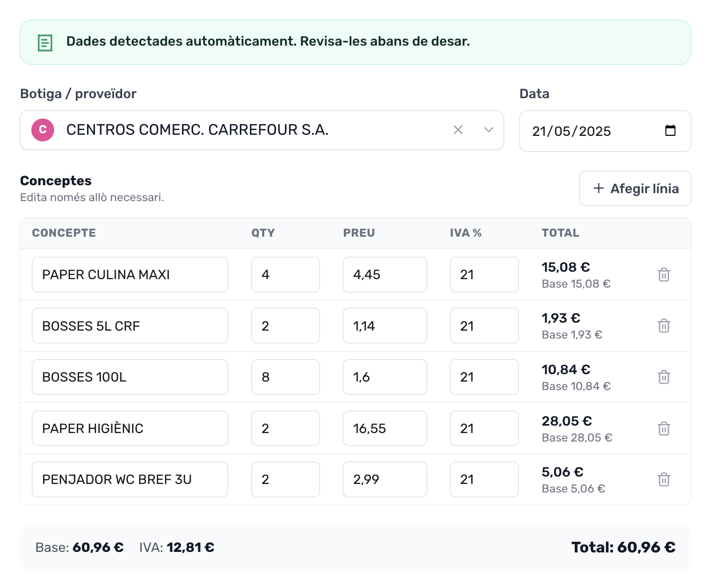Click the quantity field of PAPER HIGIÈNIC
The image size is (711, 588).
285,428
